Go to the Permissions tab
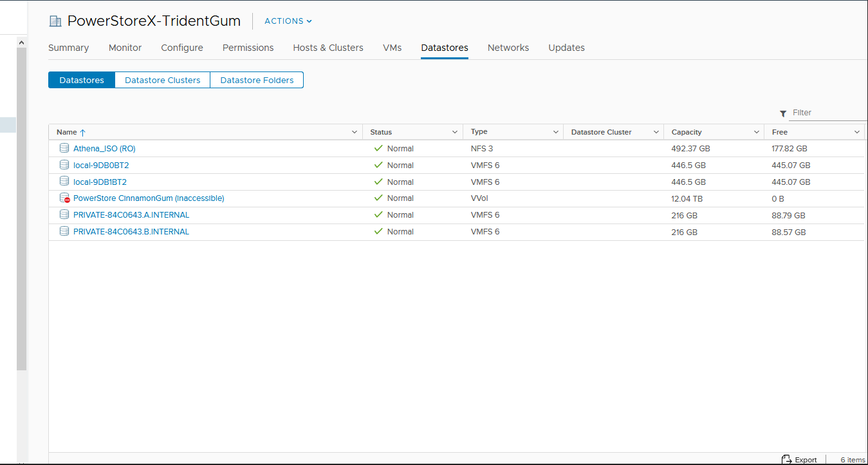 [248, 48]
